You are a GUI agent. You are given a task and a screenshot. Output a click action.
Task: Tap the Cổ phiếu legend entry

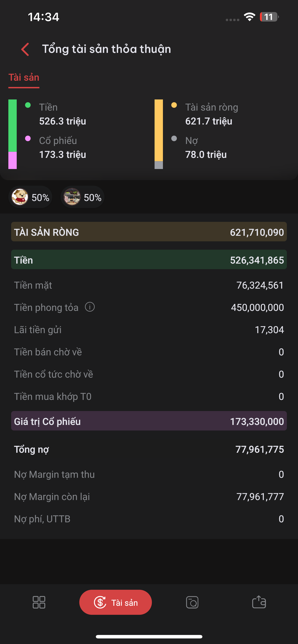click(x=62, y=147)
